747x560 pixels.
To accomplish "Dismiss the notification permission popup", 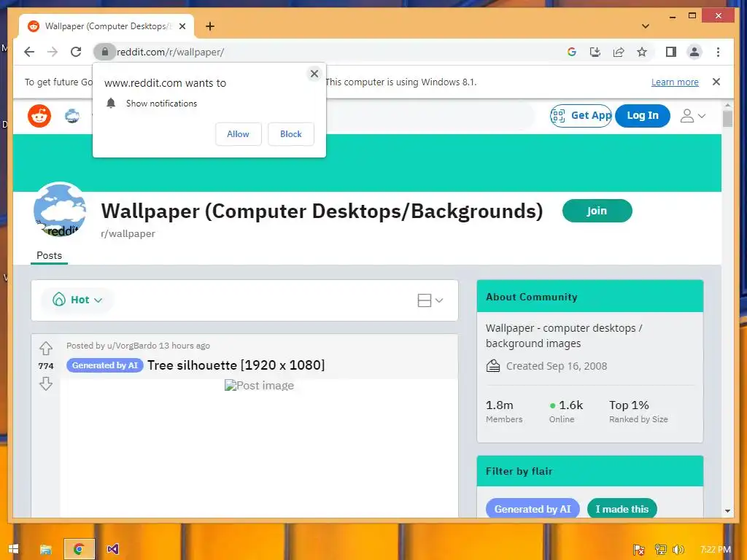I will click(x=314, y=74).
